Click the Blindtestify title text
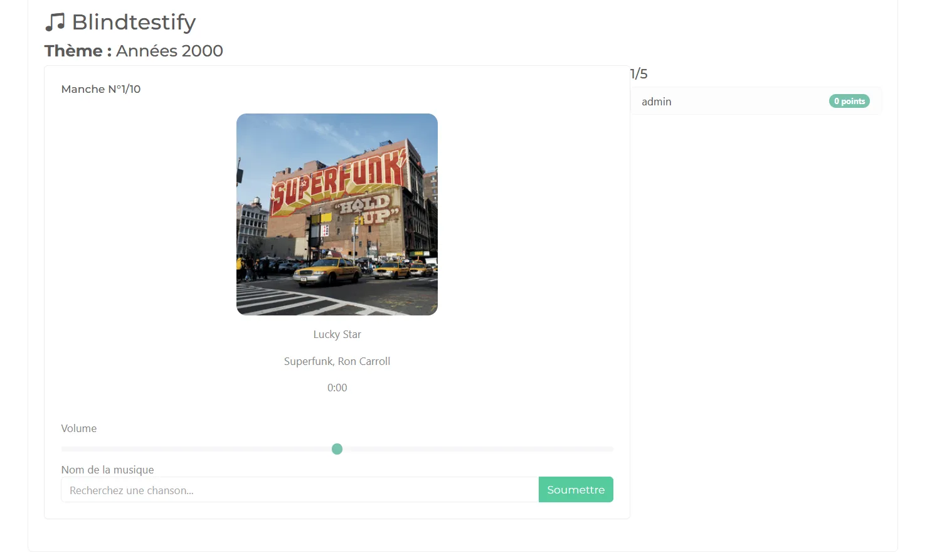The width and height of the screenshot is (932, 560). pos(134,23)
